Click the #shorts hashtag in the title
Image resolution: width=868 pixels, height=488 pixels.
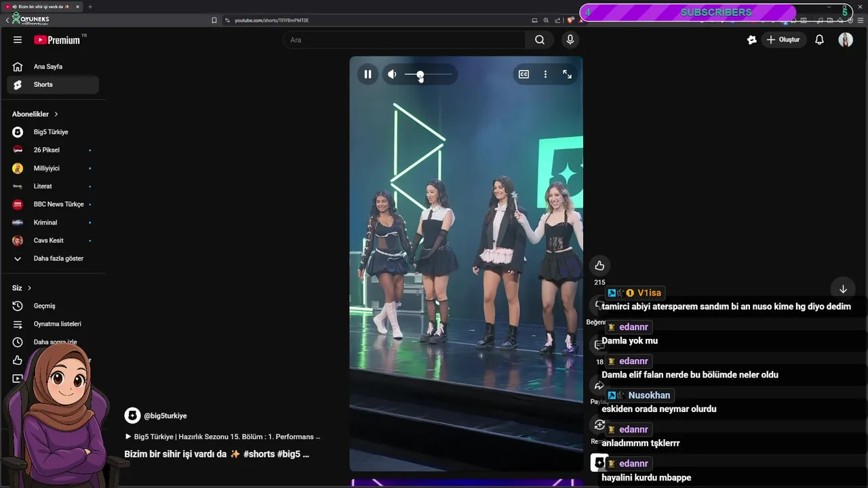coord(258,454)
